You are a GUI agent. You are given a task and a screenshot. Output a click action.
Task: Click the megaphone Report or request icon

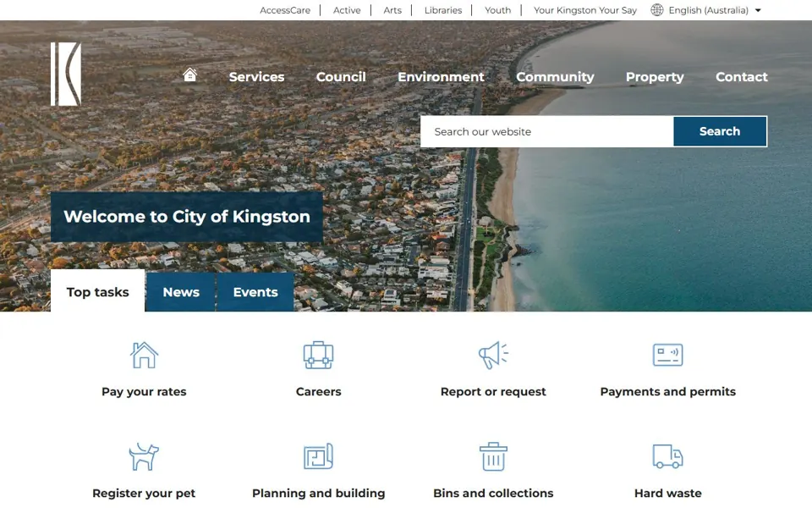pos(493,355)
